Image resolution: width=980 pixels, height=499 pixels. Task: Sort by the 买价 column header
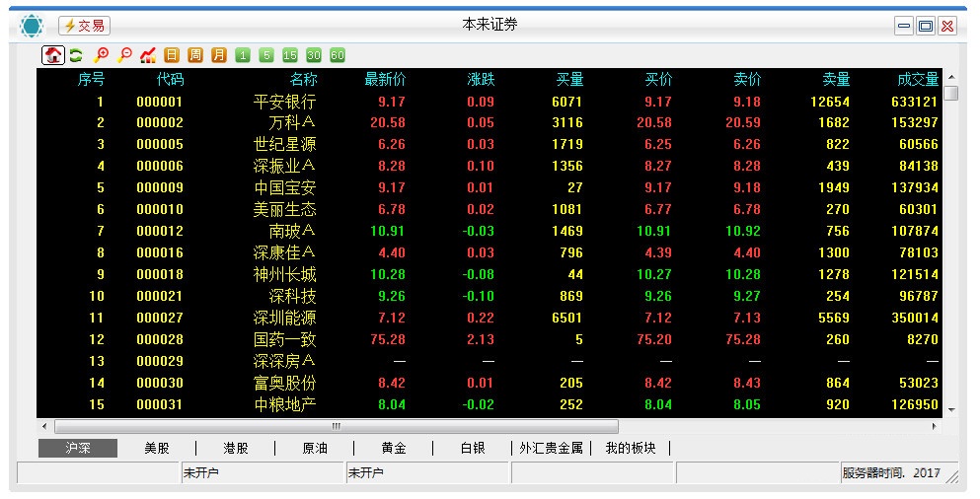pyautogui.click(x=658, y=79)
